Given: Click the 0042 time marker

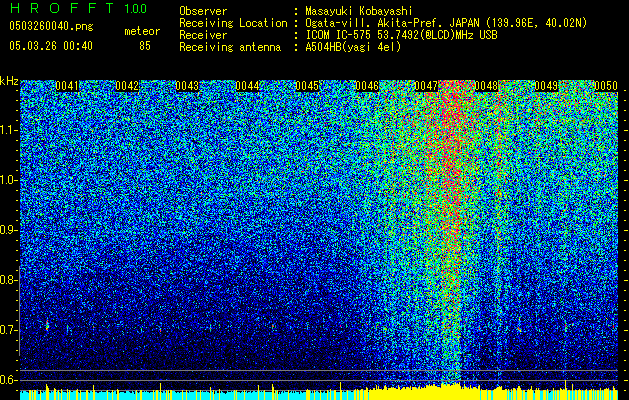Looking at the screenshot, I should [127, 86].
